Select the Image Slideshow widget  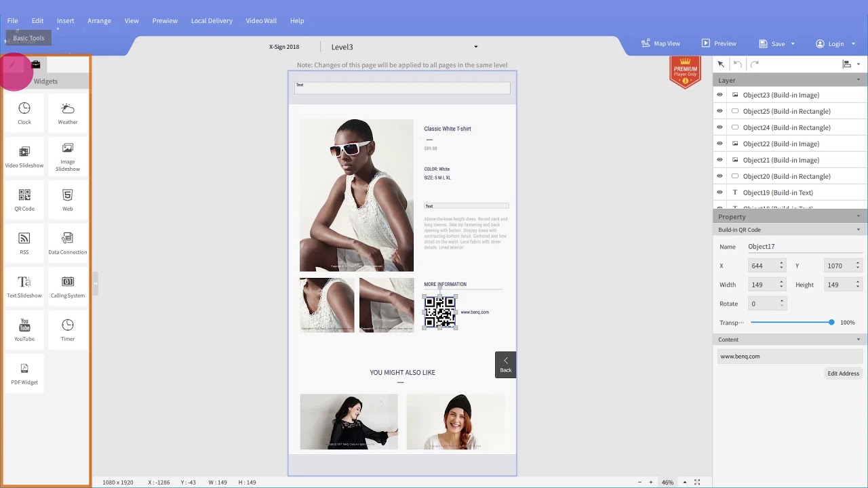[68, 157]
